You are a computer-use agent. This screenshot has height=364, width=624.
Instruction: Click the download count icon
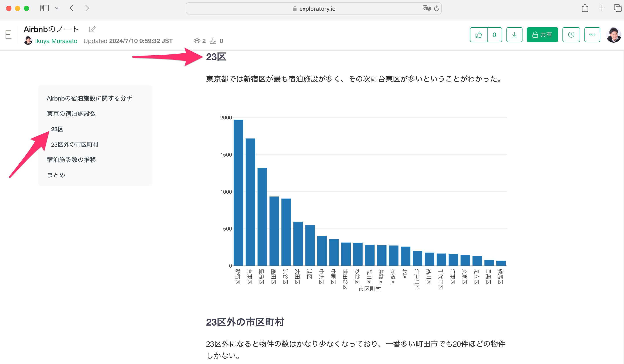213,41
